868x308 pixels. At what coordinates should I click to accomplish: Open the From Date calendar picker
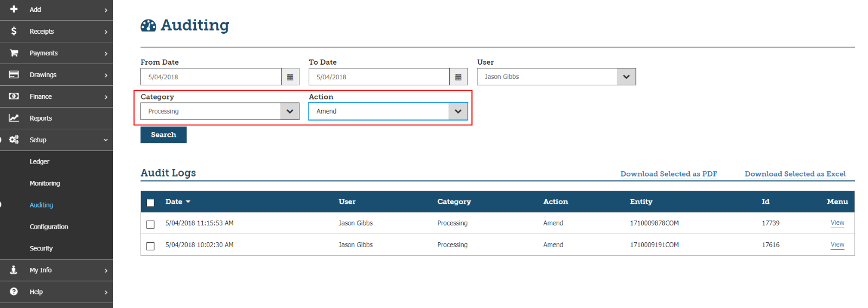click(x=290, y=77)
